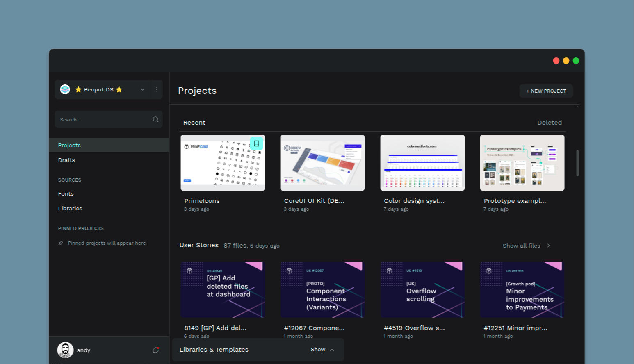The height and width of the screenshot is (364, 634).
Task: Open the search magnifier icon in sidebar
Action: pyautogui.click(x=155, y=119)
